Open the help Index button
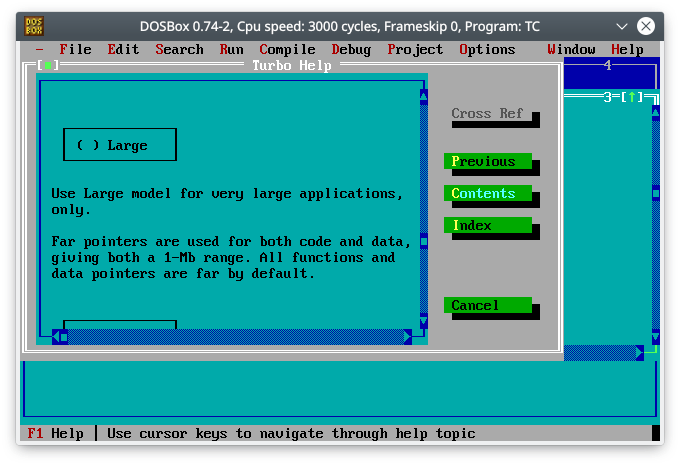 (487, 225)
